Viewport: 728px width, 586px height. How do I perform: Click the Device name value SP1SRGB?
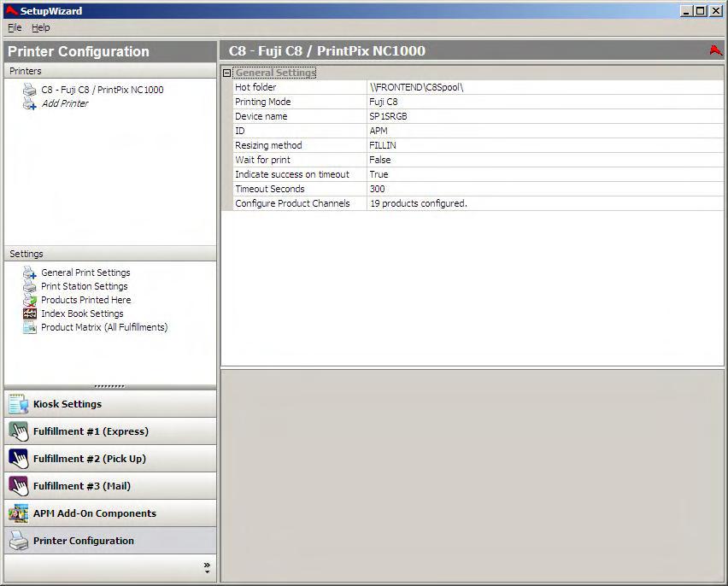pos(545,116)
